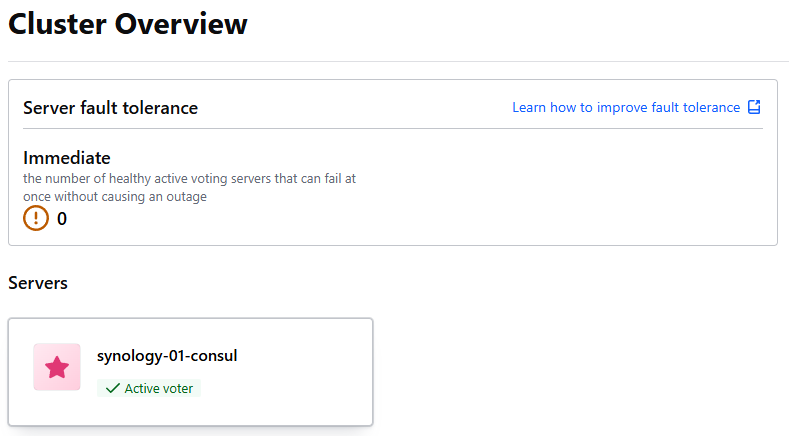Click the "Immediate" fault tolerance label
Screen dimensions: 789x436
(67, 158)
